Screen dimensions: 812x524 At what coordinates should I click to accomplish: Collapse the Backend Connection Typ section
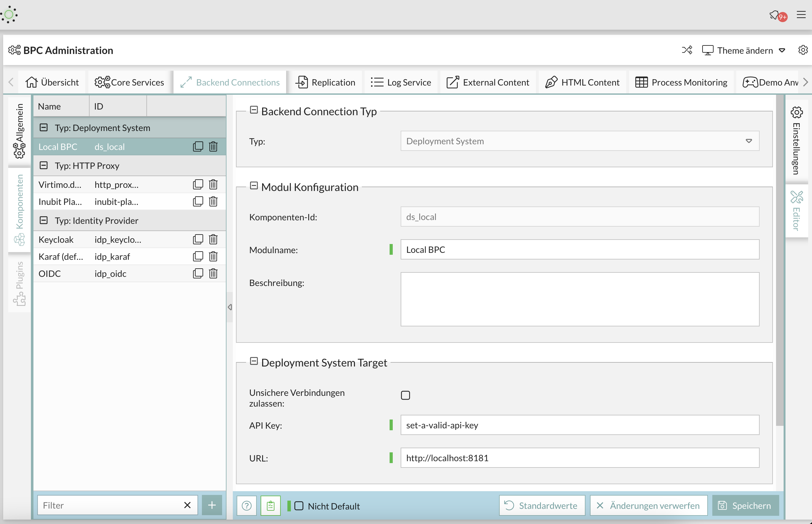[253, 111]
